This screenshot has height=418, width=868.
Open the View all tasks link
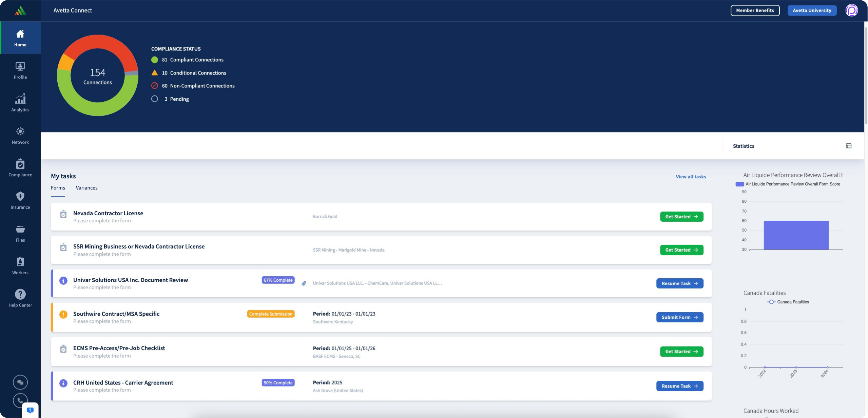pos(691,177)
